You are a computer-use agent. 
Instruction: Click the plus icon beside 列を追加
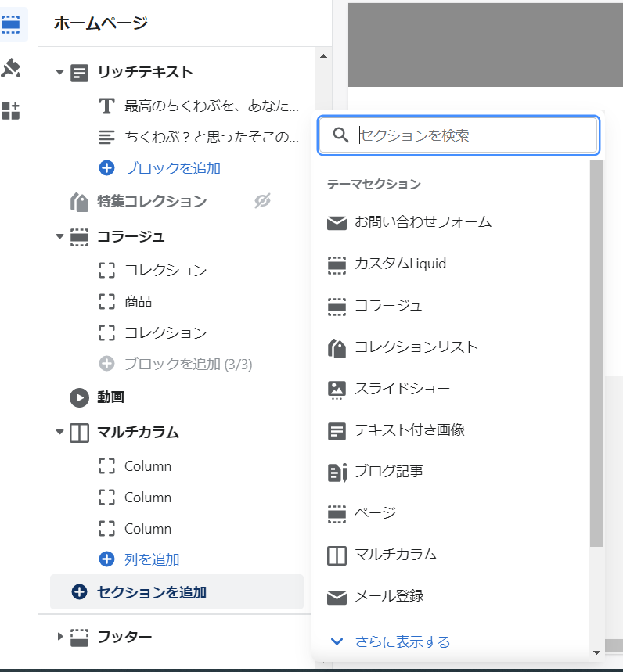click(x=106, y=559)
